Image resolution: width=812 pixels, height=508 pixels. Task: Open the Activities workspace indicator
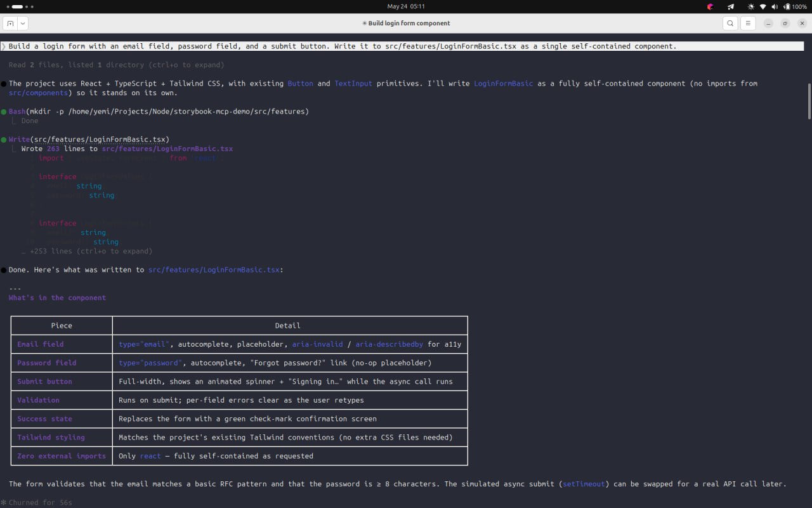point(20,6)
